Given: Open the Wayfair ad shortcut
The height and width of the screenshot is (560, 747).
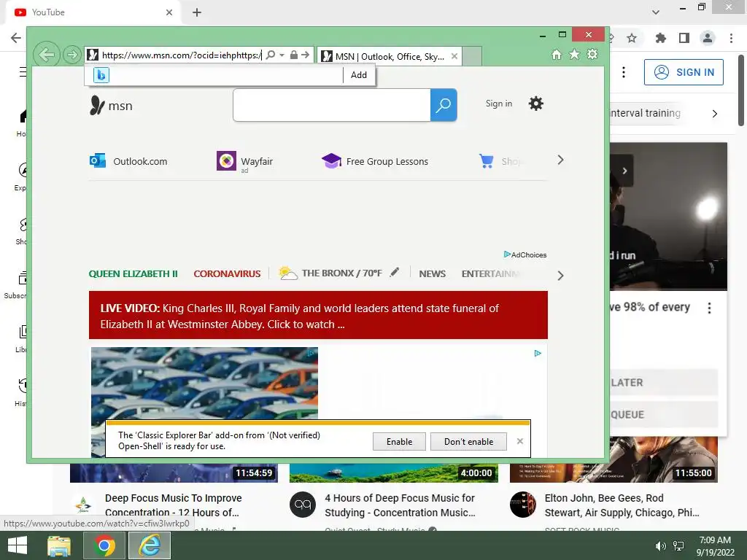Looking at the screenshot, I should point(245,161).
